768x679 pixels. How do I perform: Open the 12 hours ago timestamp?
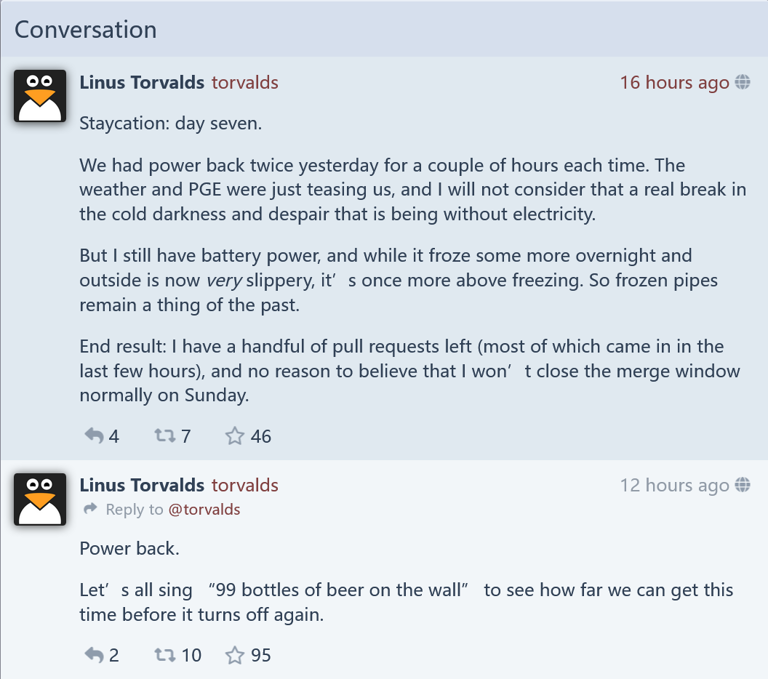point(674,485)
